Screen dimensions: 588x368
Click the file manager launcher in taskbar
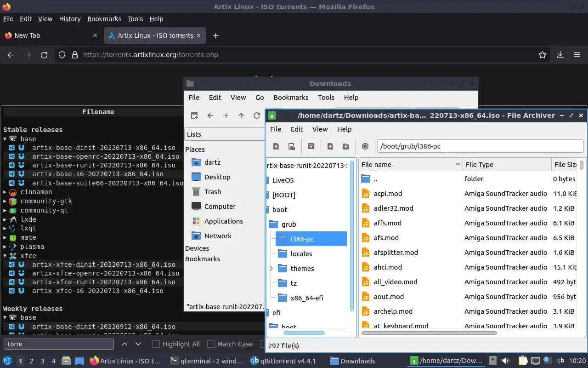(66, 361)
